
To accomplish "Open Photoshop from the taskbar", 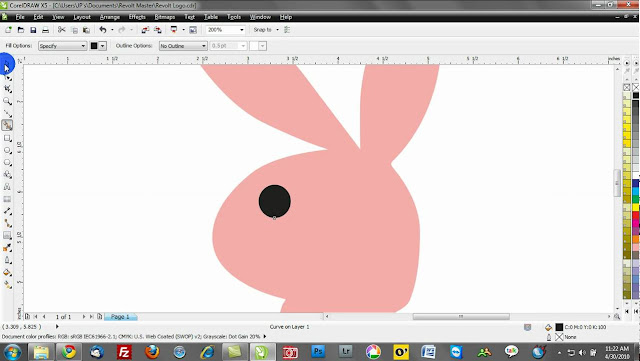I will coord(318,352).
